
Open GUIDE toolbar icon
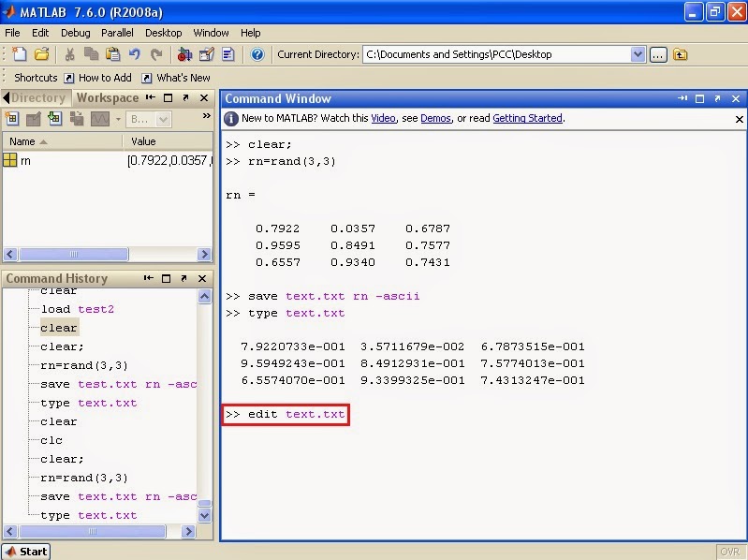point(207,54)
